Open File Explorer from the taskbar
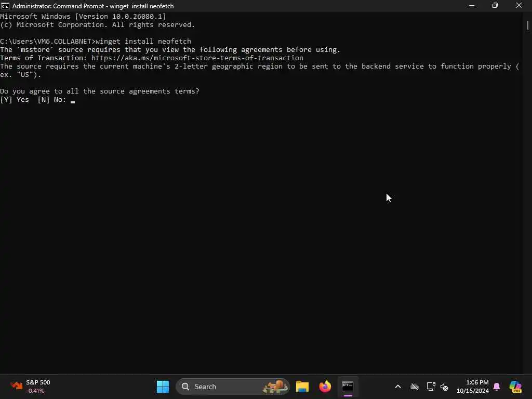Image resolution: width=532 pixels, height=399 pixels. 302,387
